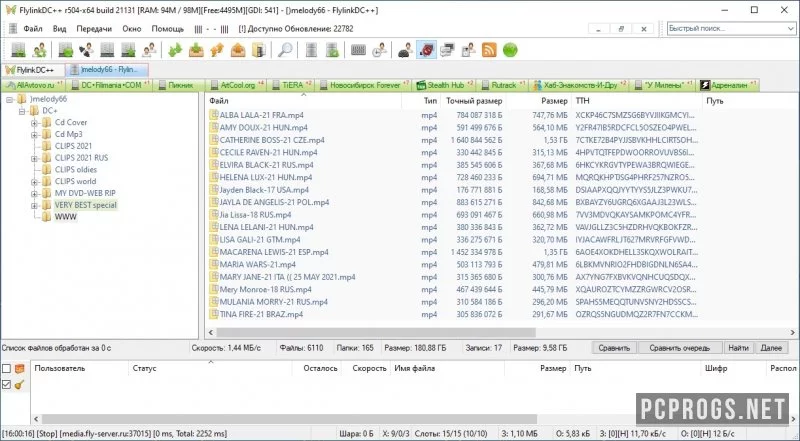Sort by the TTH column header
The height and width of the screenshot is (441, 800).
637,101
